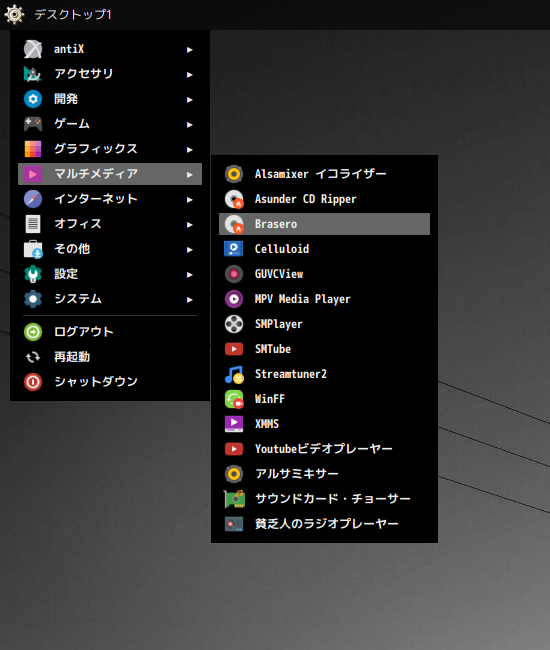This screenshot has height=650, width=550.
Task: Click the WinFF text label
Action: pyautogui.click(x=270, y=399)
